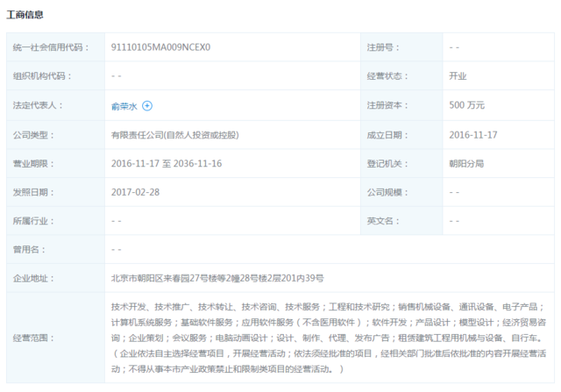Image resolution: width=561 pixels, height=392 pixels.
Task: Select registered capital 500 万元
Action: (467, 105)
